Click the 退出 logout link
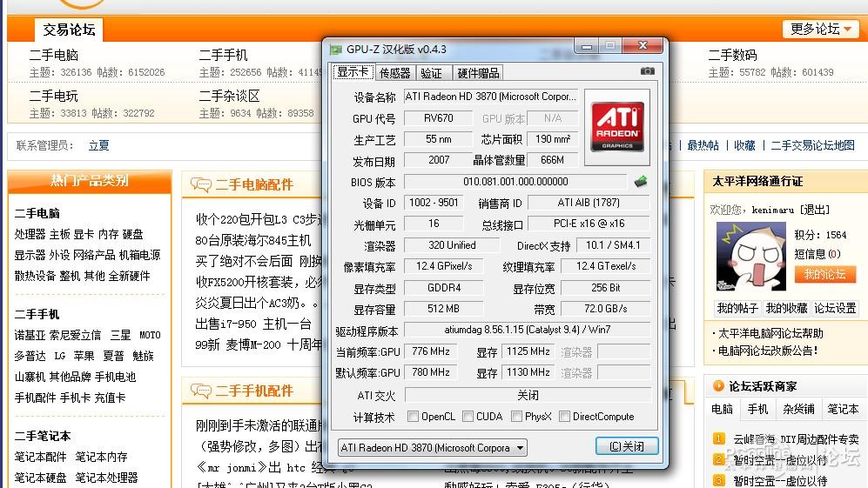Viewport: 868px width, 488px height. [814, 210]
